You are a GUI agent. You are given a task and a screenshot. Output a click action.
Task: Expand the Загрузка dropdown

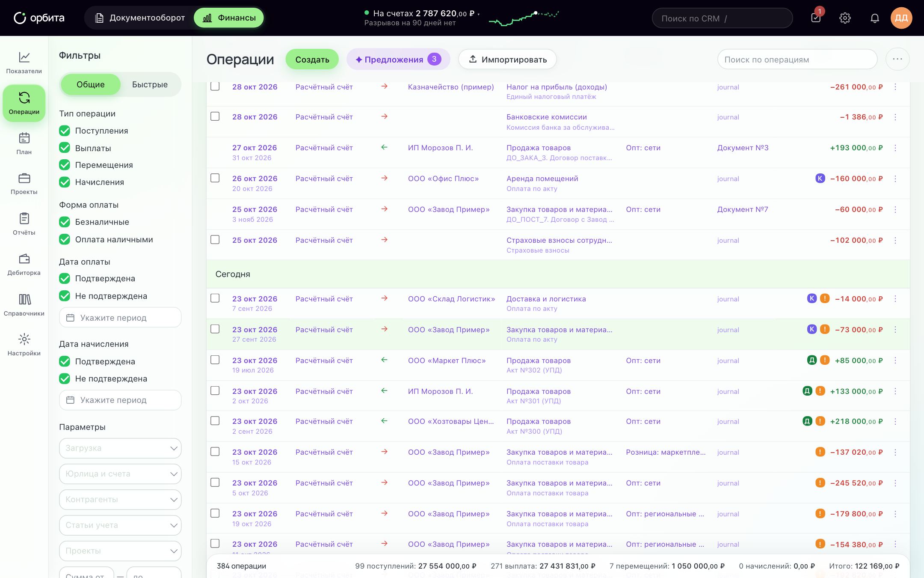click(120, 448)
